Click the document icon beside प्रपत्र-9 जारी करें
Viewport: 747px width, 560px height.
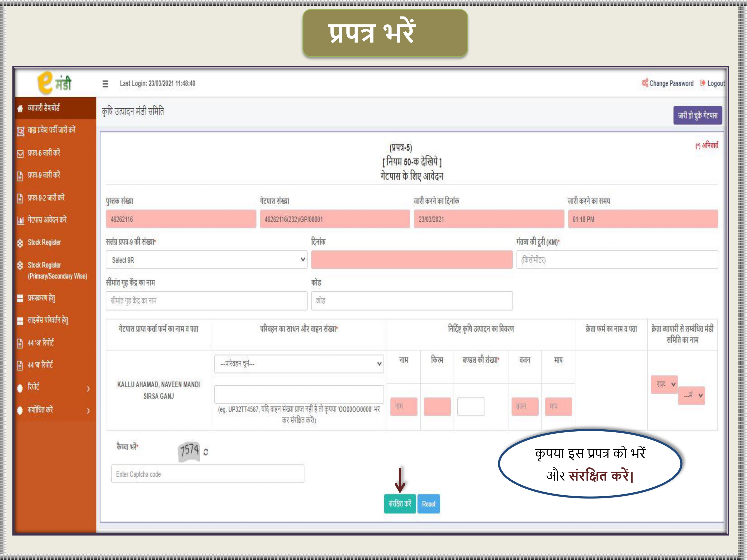pyautogui.click(x=20, y=176)
